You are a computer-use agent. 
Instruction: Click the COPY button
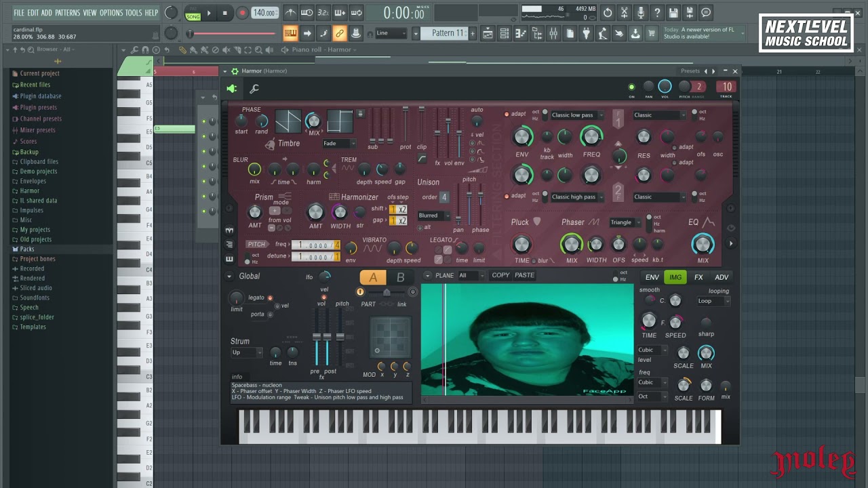pyautogui.click(x=500, y=275)
